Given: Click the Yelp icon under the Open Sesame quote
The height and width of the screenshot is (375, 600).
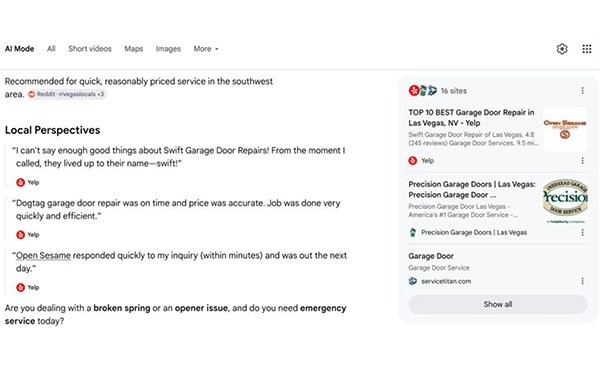Looking at the screenshot, I should coord(21,287).
